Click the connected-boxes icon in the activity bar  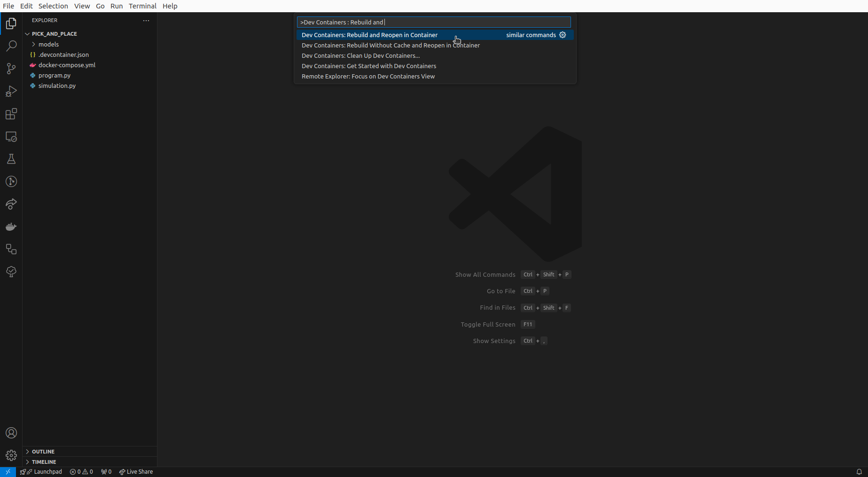point(11,249)
